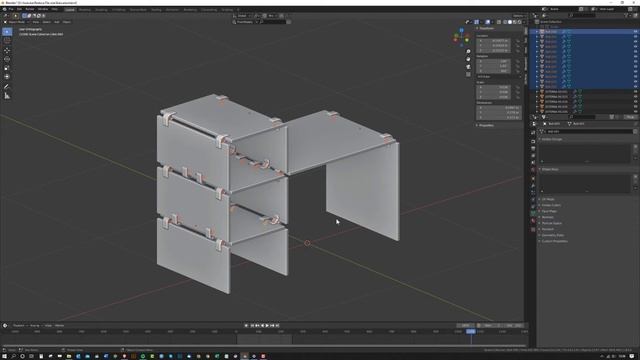Open the World properties tab
The width and height of the screenshot is (640, 360).
pyautogui.click(x=533, y=170)
